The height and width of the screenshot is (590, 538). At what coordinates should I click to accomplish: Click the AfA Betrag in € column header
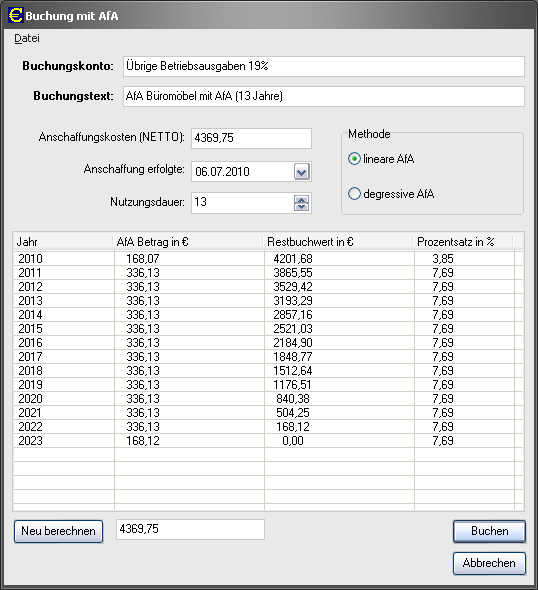point(188,242)
